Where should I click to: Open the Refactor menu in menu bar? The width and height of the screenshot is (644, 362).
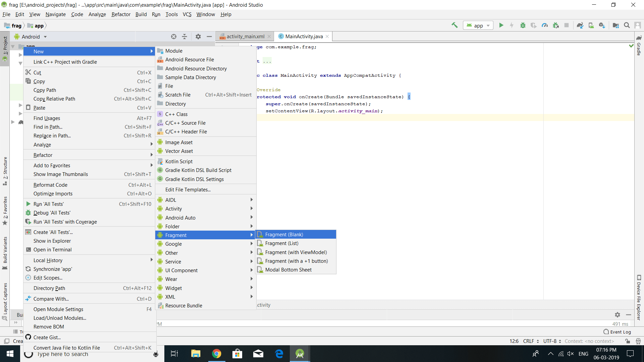tap(121, 14)
